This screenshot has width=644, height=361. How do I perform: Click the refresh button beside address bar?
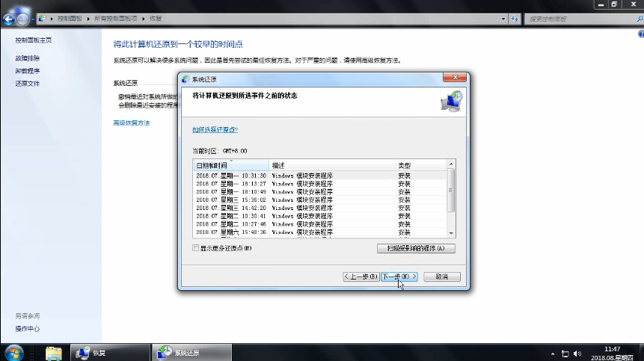515,19
